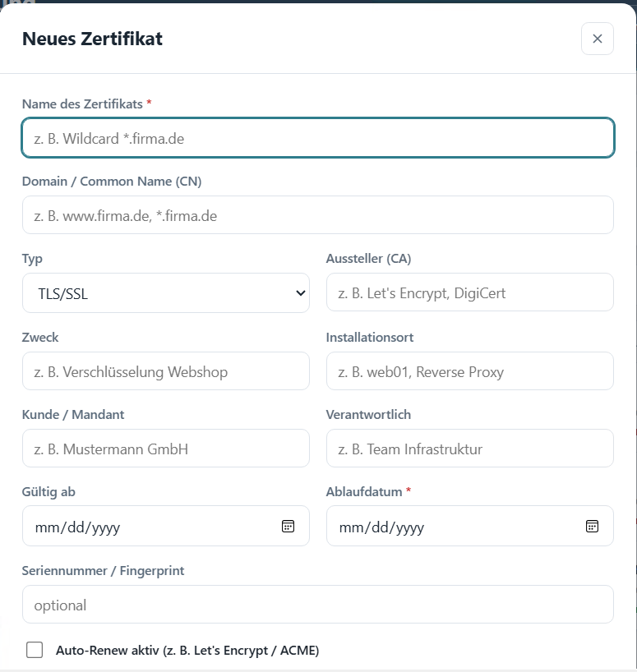Select the year segment of Ablaufdatum
This screenshot has width=637, height=672.
click(409, 527)
